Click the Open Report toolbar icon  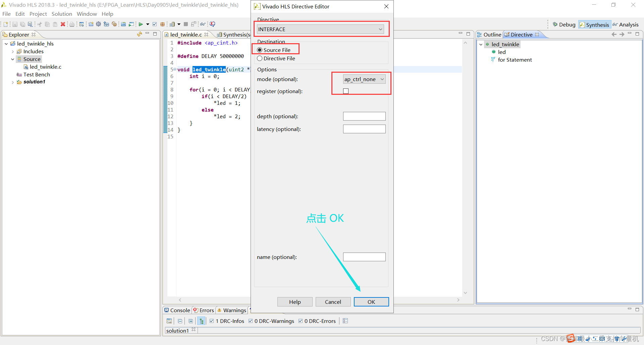(x=172, y=24)
